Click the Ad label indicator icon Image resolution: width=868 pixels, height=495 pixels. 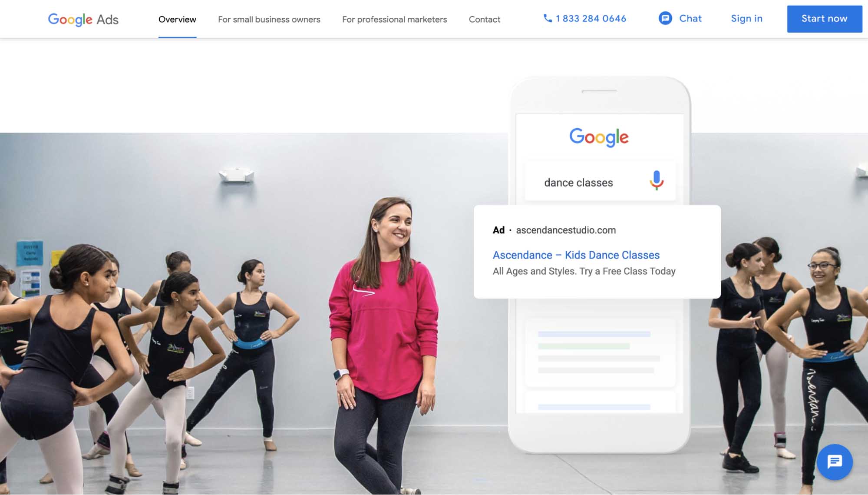499,229
